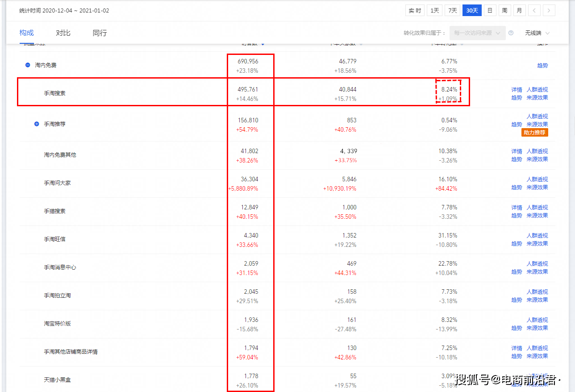Open 人群透视 for 手淘问大家 row
Screen dimensions: 575x392
point(537,179)
